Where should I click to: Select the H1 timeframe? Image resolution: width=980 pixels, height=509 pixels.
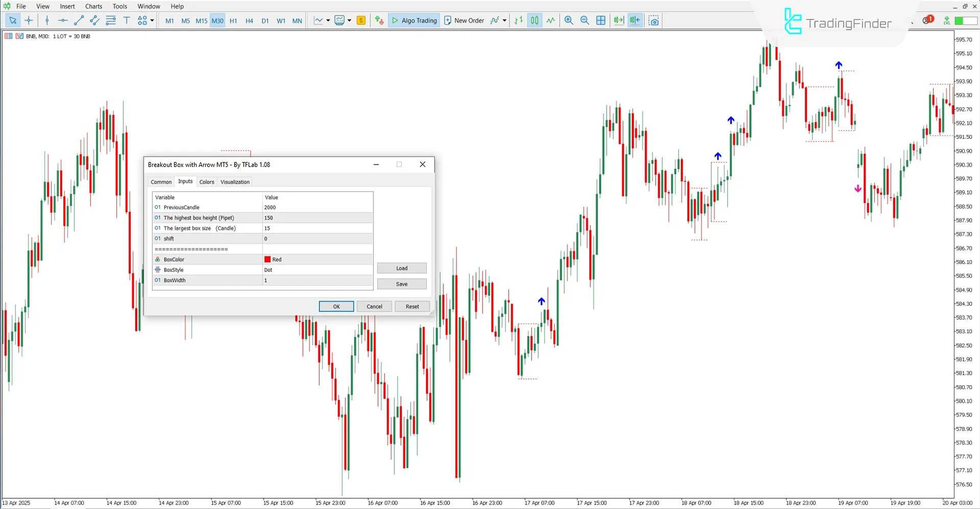point(233,20)
